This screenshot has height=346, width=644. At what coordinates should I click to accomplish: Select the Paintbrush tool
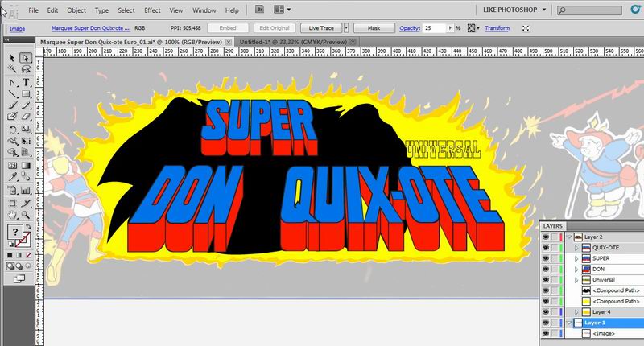[12, 105]
